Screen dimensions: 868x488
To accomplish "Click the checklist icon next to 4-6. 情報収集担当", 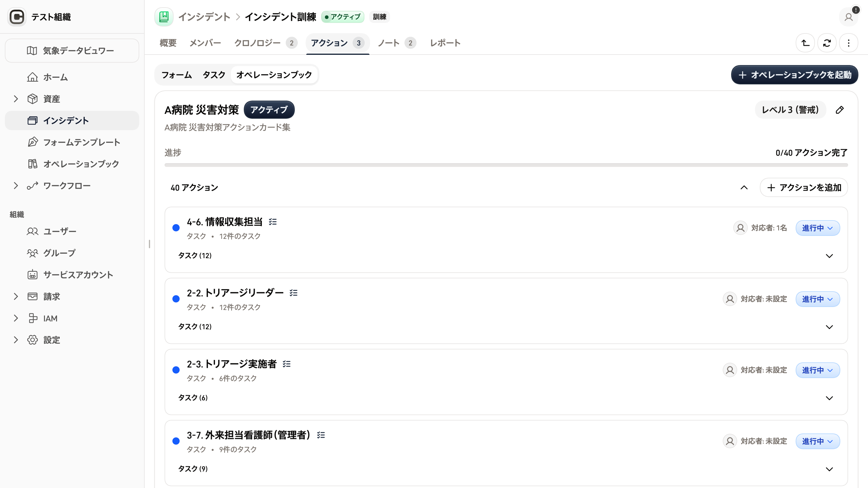I will pos(272,222).
